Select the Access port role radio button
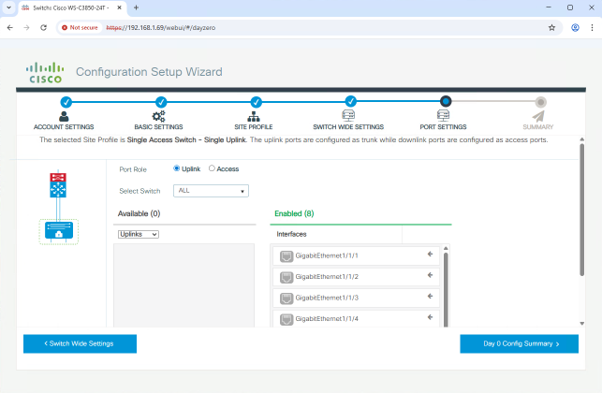This screenshot has width=602, height=393. [x=212, y=168]
